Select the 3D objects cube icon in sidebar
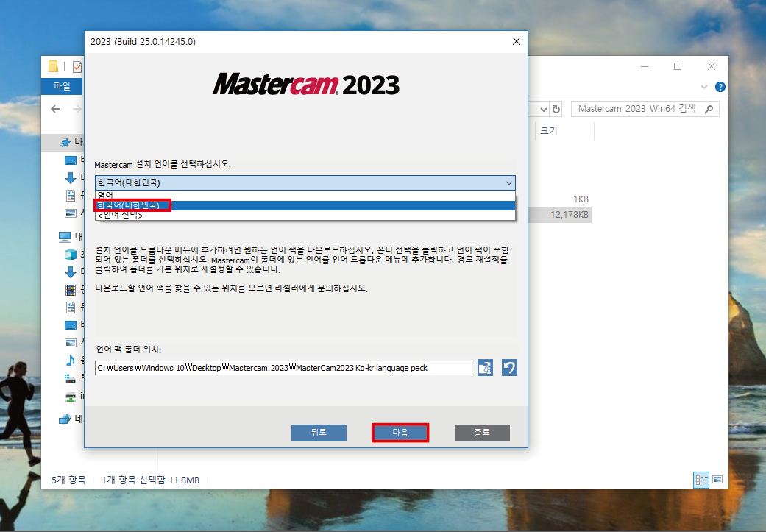 (71, 254)
